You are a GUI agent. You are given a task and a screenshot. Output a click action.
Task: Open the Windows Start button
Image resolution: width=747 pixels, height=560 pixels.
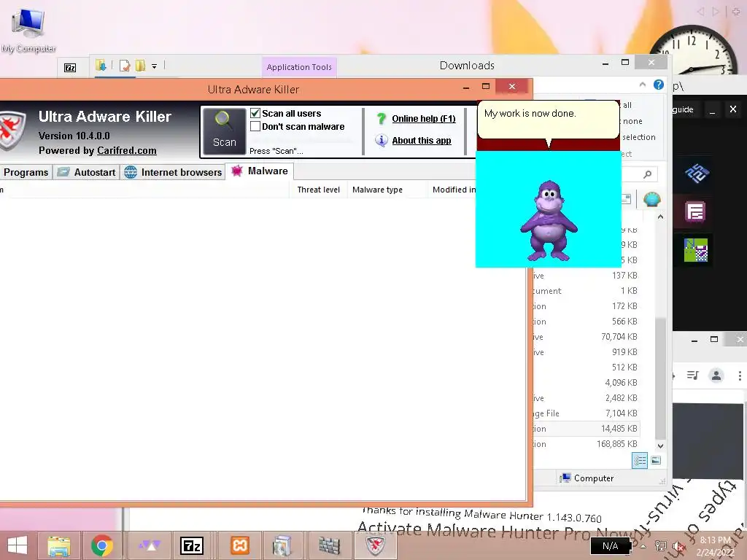coord(18,545)
